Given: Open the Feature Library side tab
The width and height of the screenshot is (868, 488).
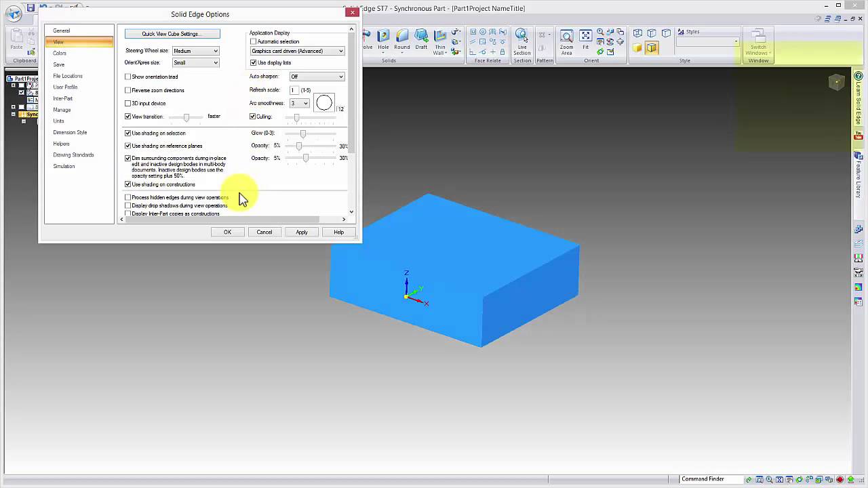Looking at the screenshot, I should (859, 175).
